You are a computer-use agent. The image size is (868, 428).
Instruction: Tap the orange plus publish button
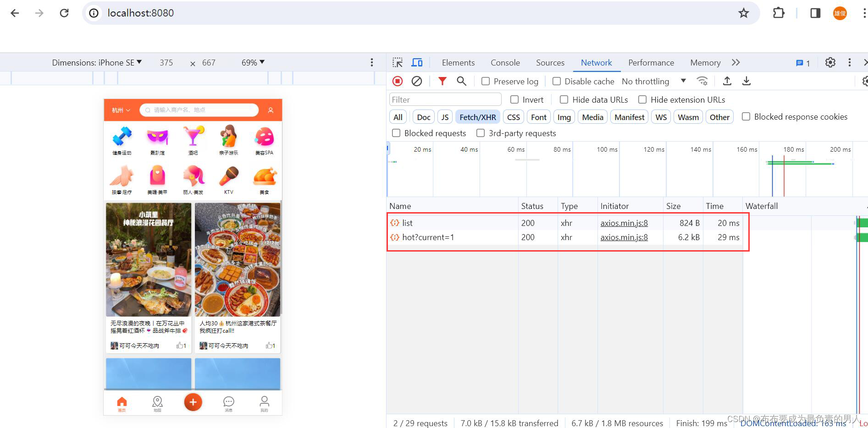193,402
